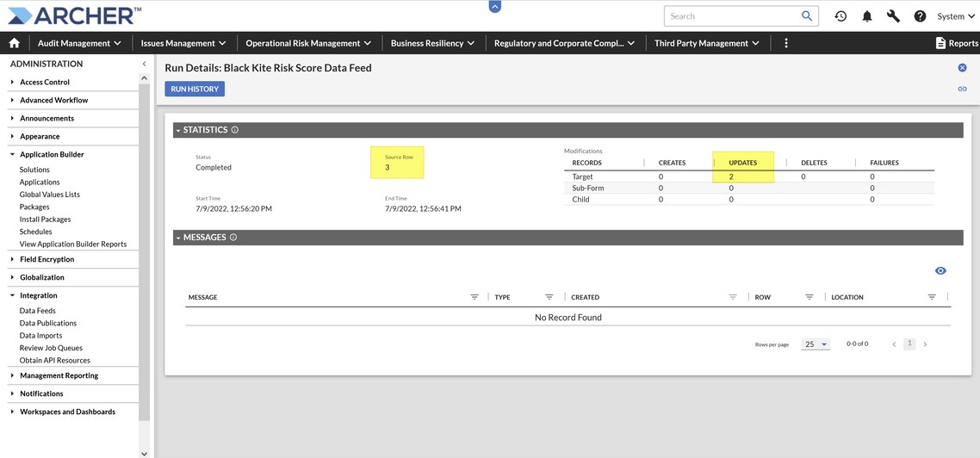Select page 1 in pagination
Screen dimensions: 980x458
(910, 343)
